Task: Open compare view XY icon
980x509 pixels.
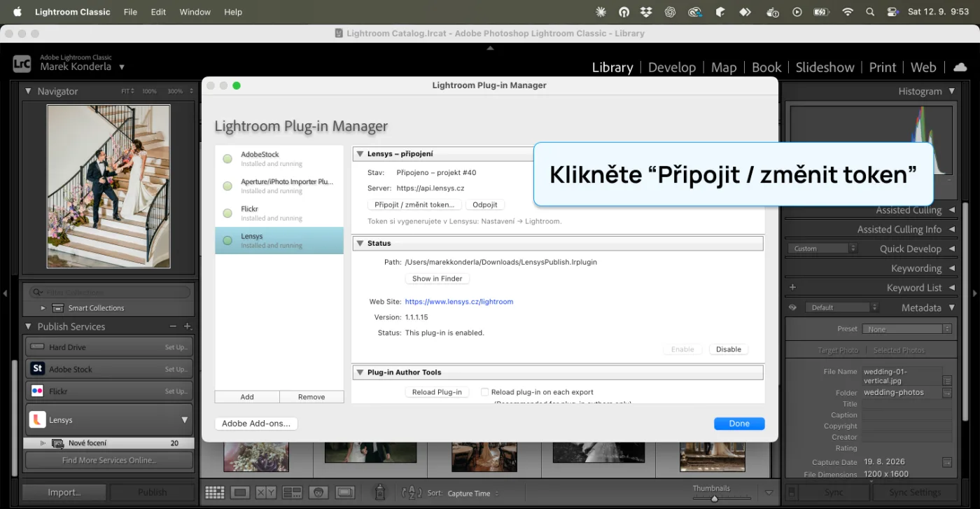Action: click(x=266, y=493)
